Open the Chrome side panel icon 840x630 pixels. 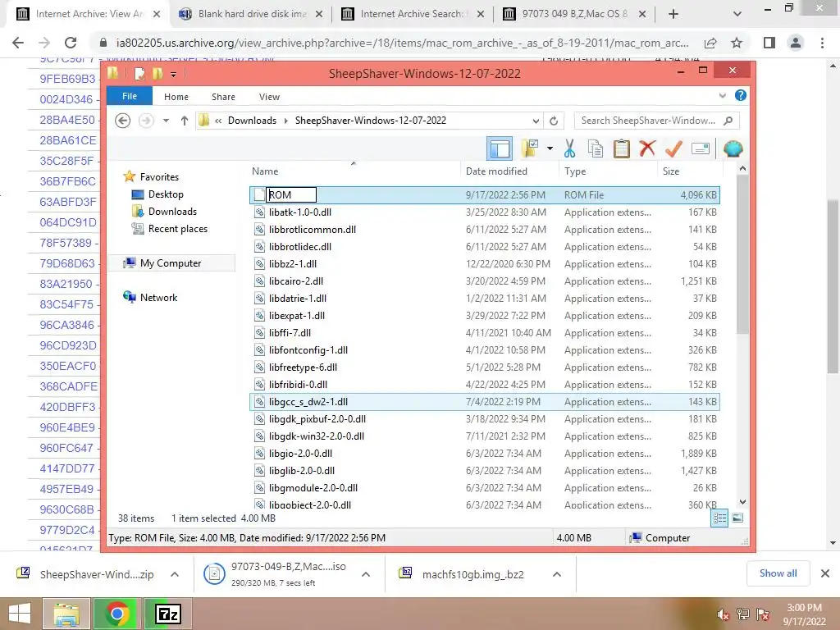point(769,43)
